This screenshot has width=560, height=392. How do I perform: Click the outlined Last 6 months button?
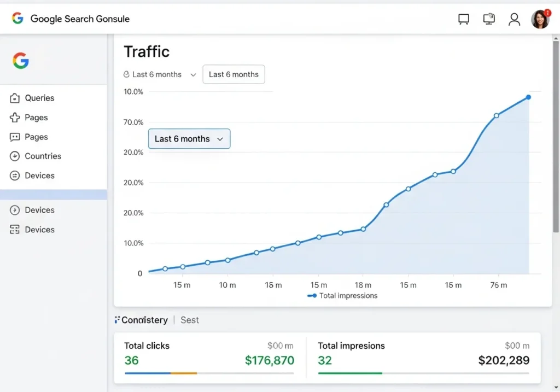click(x=234, y=74)
